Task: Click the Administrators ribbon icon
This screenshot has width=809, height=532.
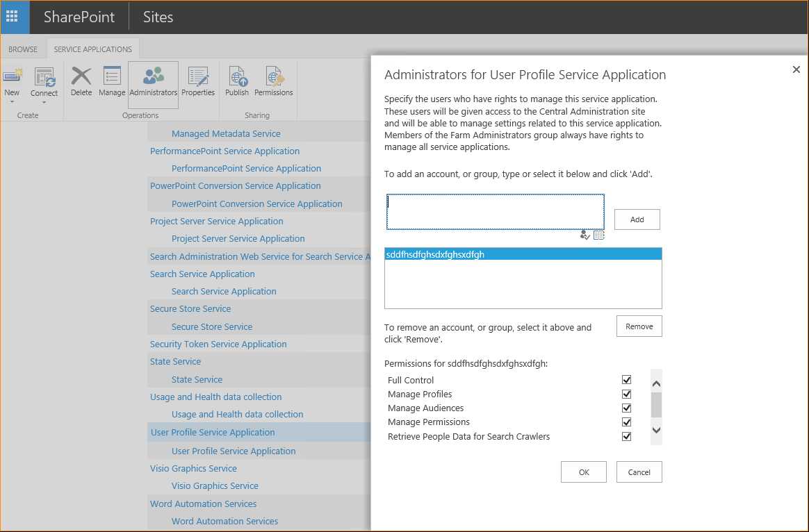Action: [x=153, y=76]
